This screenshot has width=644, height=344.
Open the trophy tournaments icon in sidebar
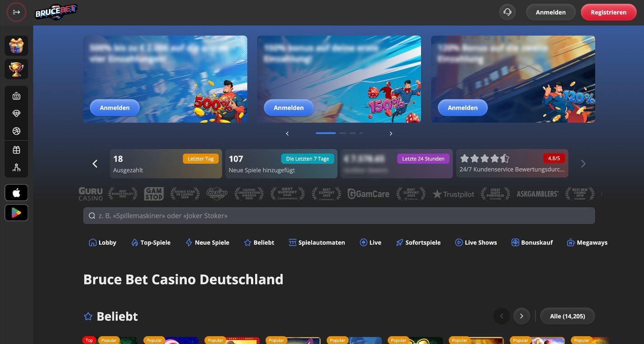pos(16,69)
